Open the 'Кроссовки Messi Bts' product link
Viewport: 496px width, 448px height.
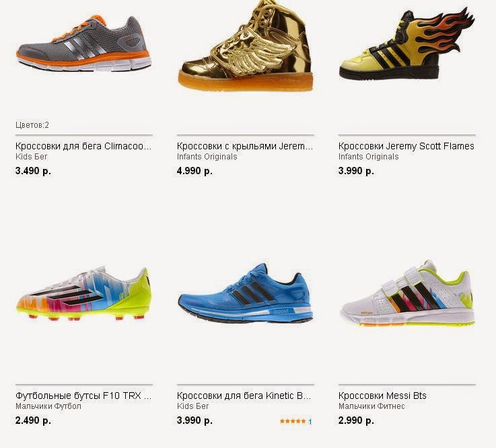click(x=382, y=396)
